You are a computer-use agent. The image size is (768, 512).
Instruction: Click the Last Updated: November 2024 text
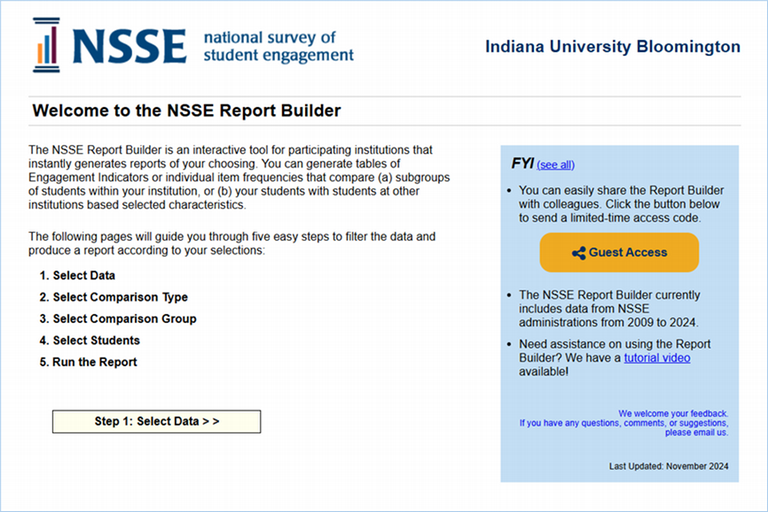coord(669,466)
